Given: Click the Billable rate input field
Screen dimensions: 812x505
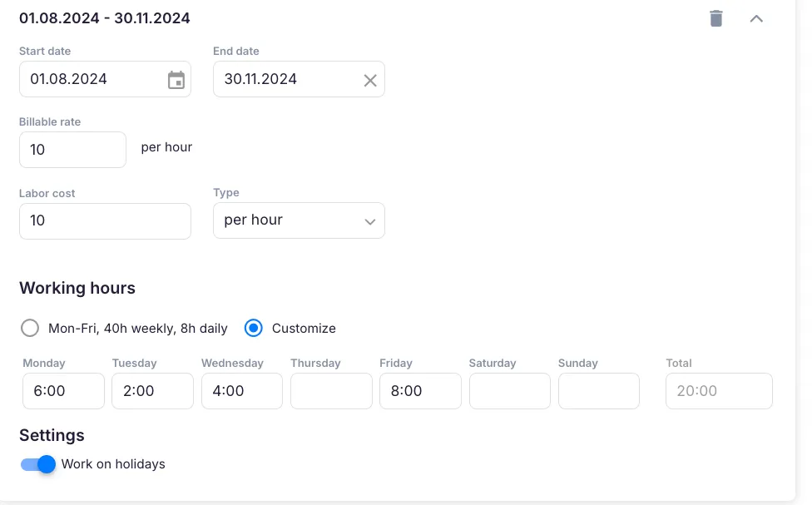Looking at the screenshot, I should click(x=72, y=150).
